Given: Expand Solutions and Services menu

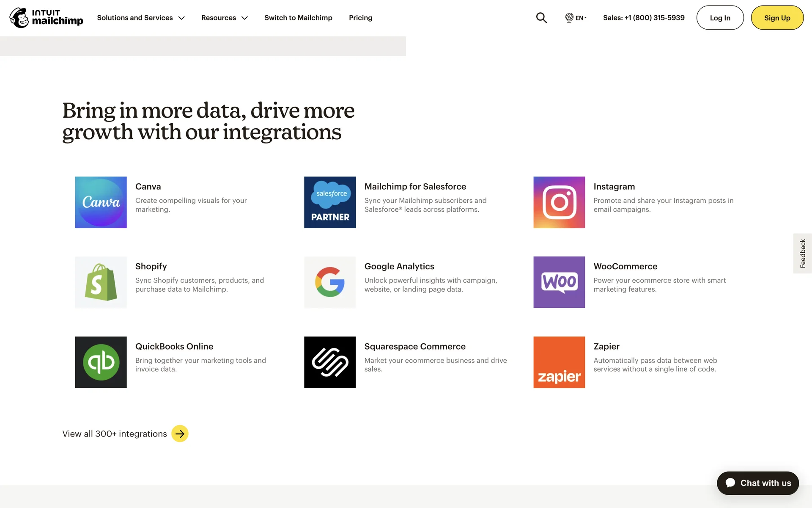Looking at the screenshot, I should pos(141,18).
